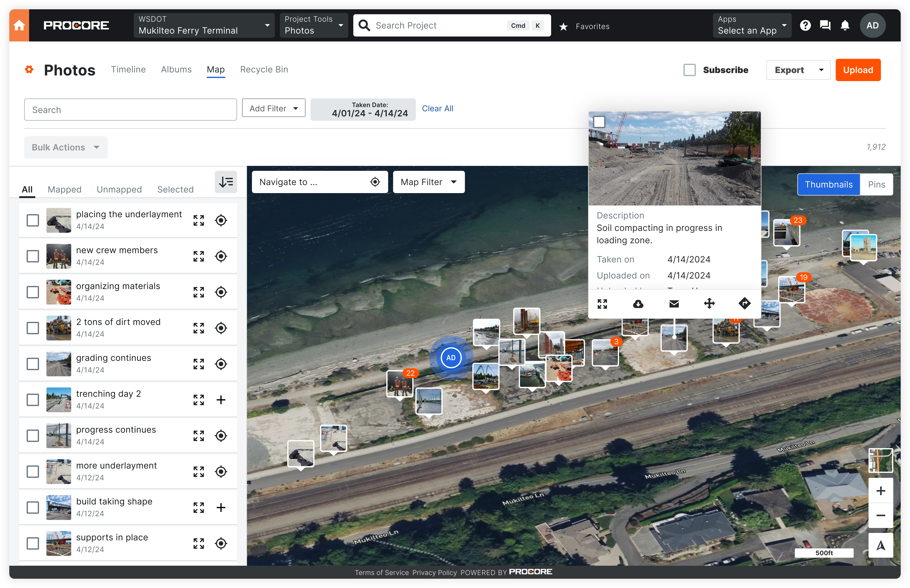Screen dimensions: 910x588
Task: Click the orange Upload button
Action: tap(858, 70)
